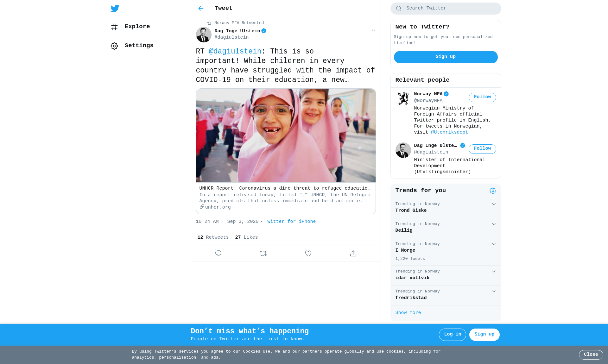Click Twitter for iPhone source link
608x364 pixels.
pos(290,222)
